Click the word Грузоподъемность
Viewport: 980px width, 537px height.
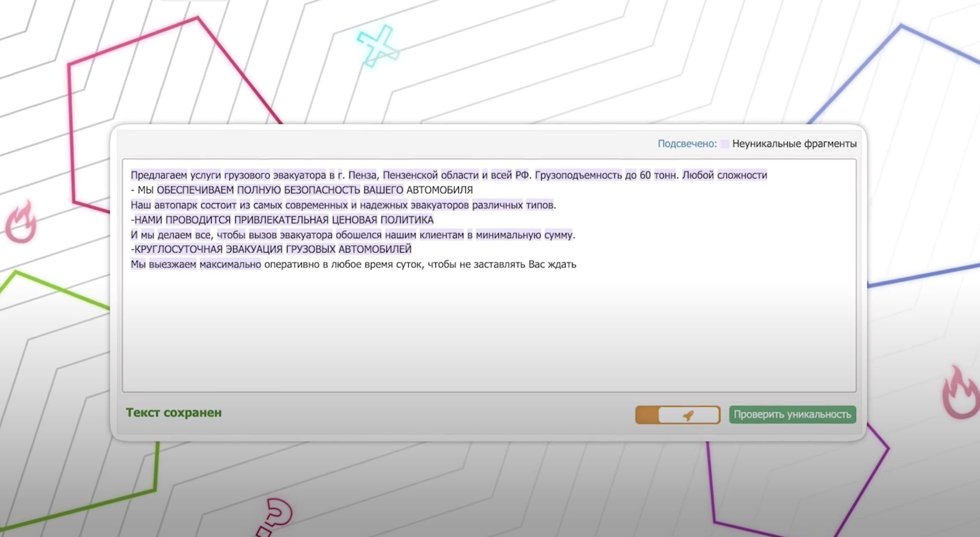[578, 175]
